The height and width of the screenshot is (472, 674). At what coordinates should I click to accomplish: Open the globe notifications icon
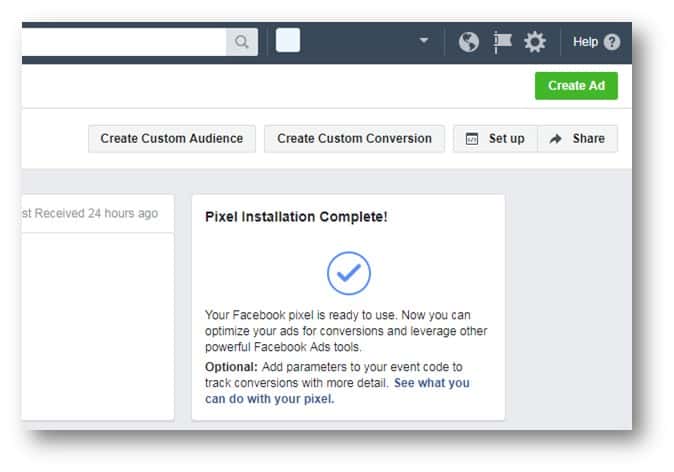tap(469, 42)
